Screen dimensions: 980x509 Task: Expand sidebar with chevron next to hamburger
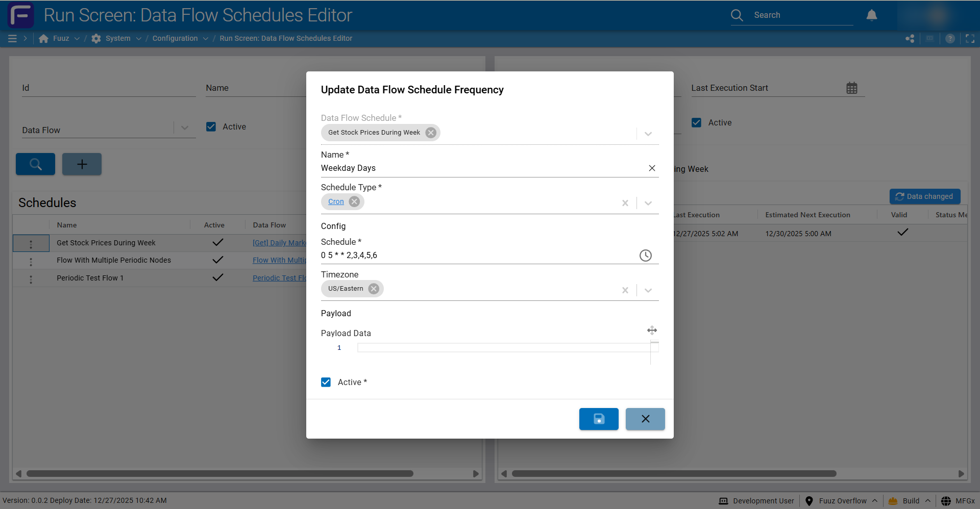(x=25, y=38)
